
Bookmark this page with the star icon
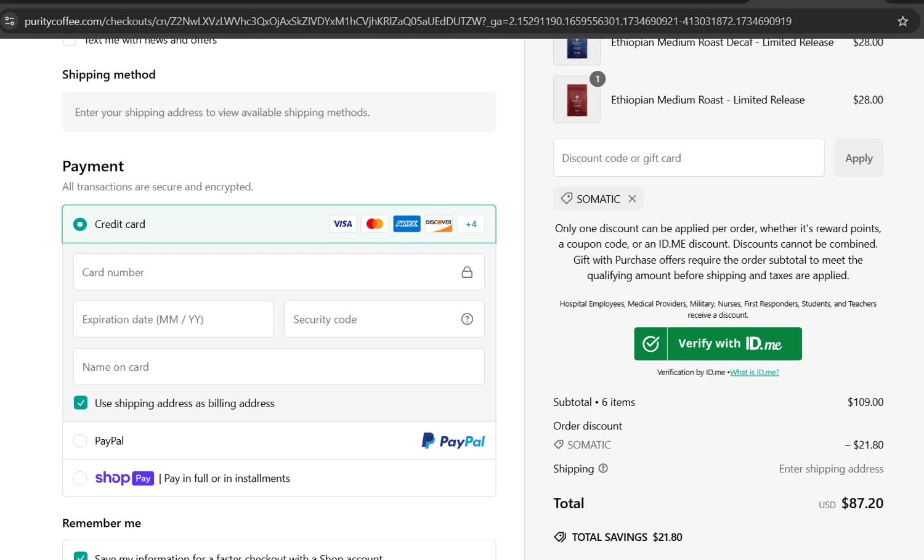click(902, 22)
